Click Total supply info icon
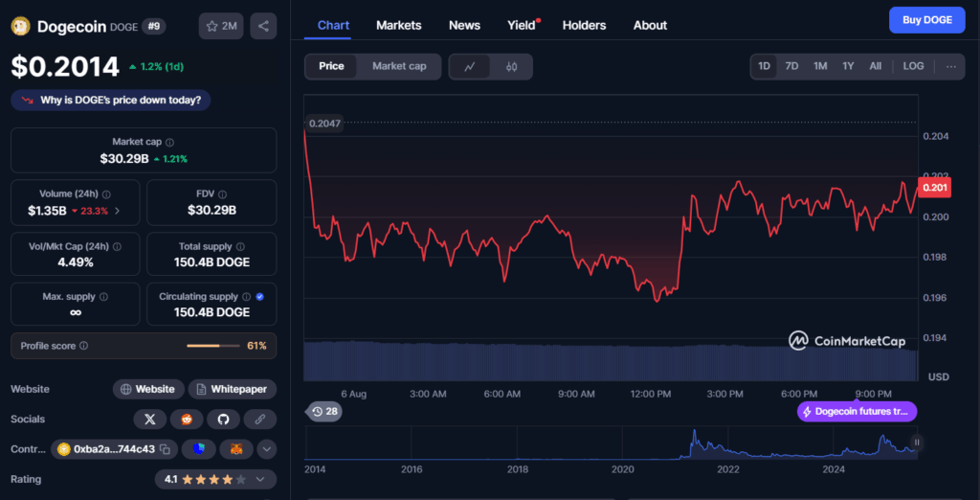This screenshot has width=980, height=500. (x=240, y=247)
